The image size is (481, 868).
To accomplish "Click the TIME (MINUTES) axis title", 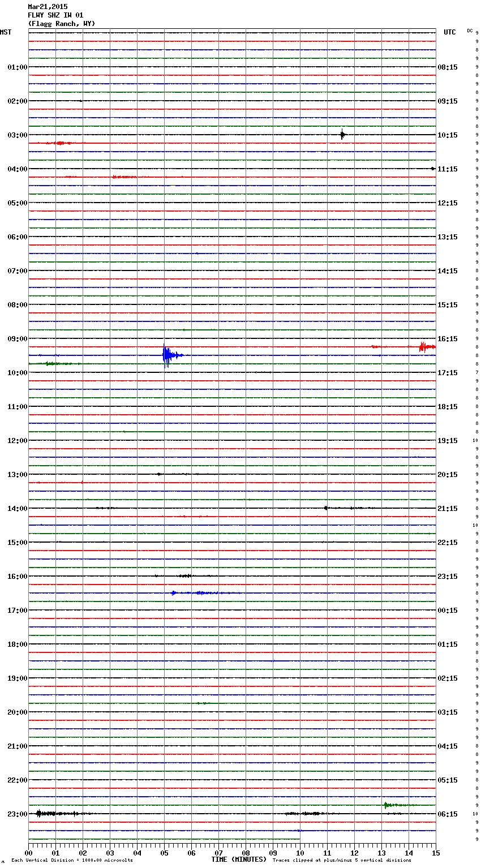I will click(x=239, y=860).
